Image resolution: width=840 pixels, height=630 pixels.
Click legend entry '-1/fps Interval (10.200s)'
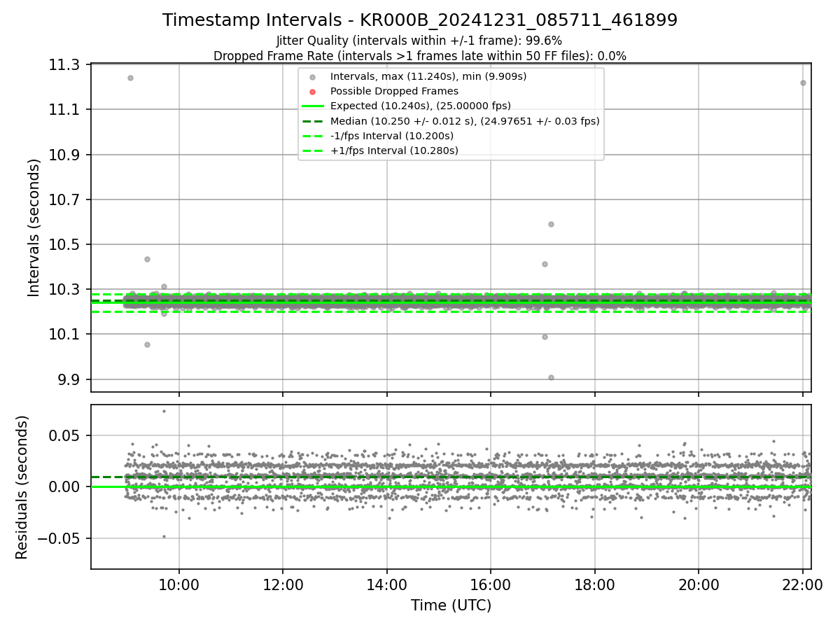392,135
